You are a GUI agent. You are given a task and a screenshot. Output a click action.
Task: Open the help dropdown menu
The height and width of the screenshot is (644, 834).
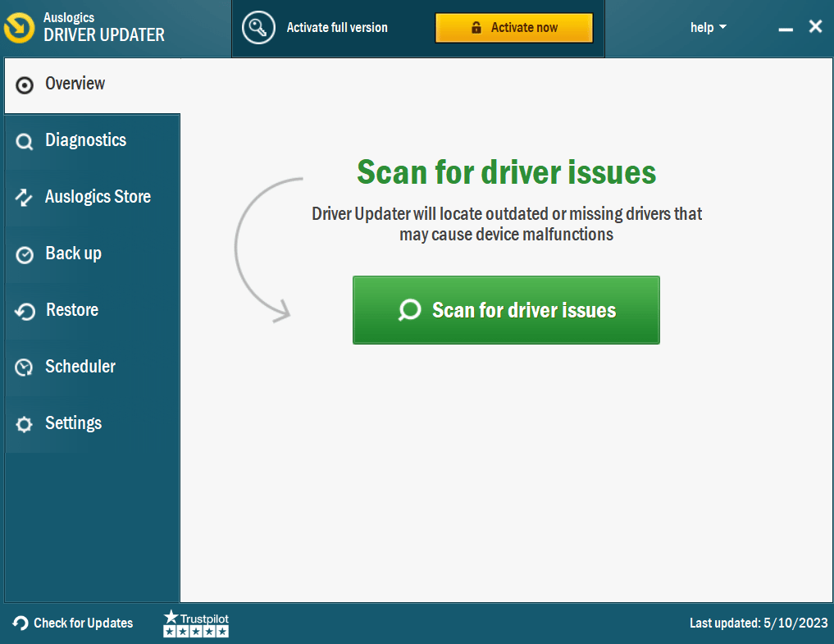(x=708, y=27)
